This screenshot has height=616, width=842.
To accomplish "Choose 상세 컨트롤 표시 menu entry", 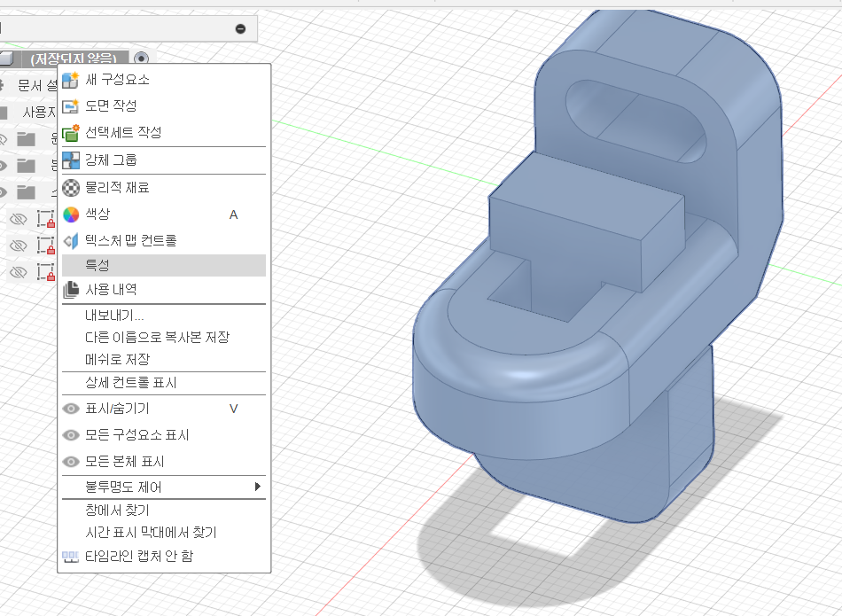I will (164, 383).
